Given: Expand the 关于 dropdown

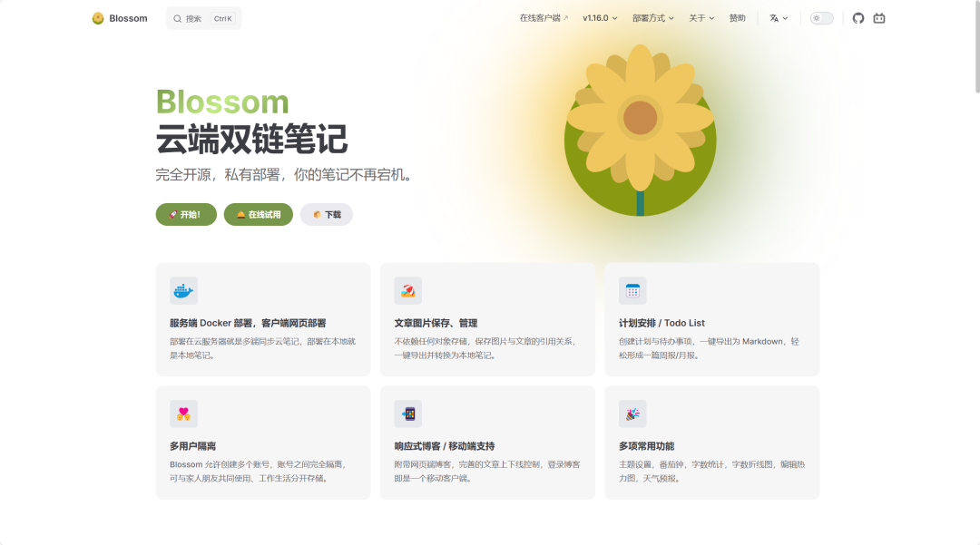Looking at the screenshot, I should [701, 17].
